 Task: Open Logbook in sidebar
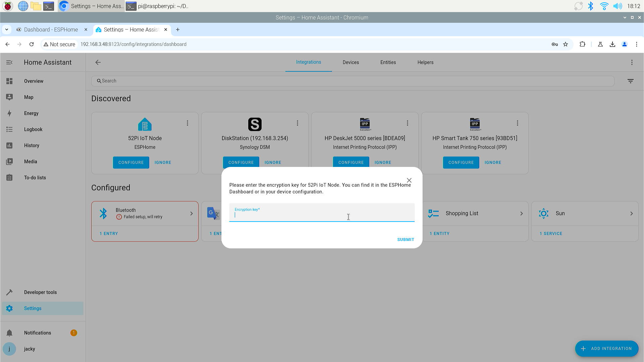tap(43, 129)
